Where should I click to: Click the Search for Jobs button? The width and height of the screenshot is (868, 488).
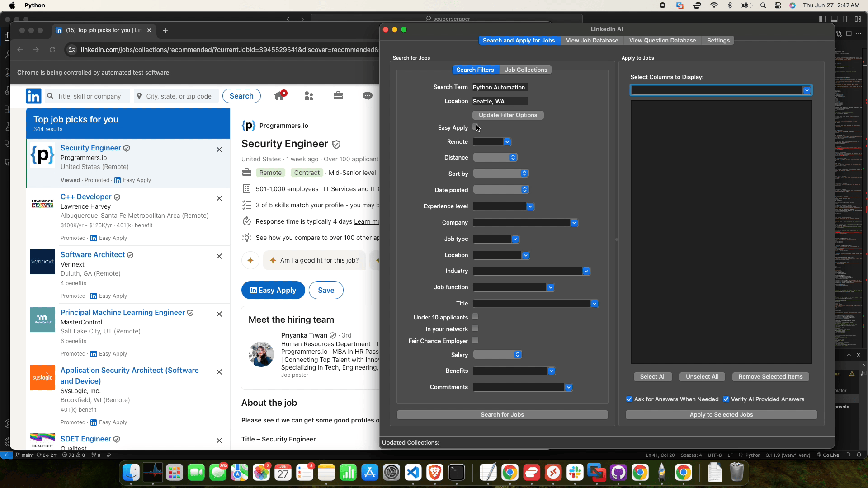(502, 415)
